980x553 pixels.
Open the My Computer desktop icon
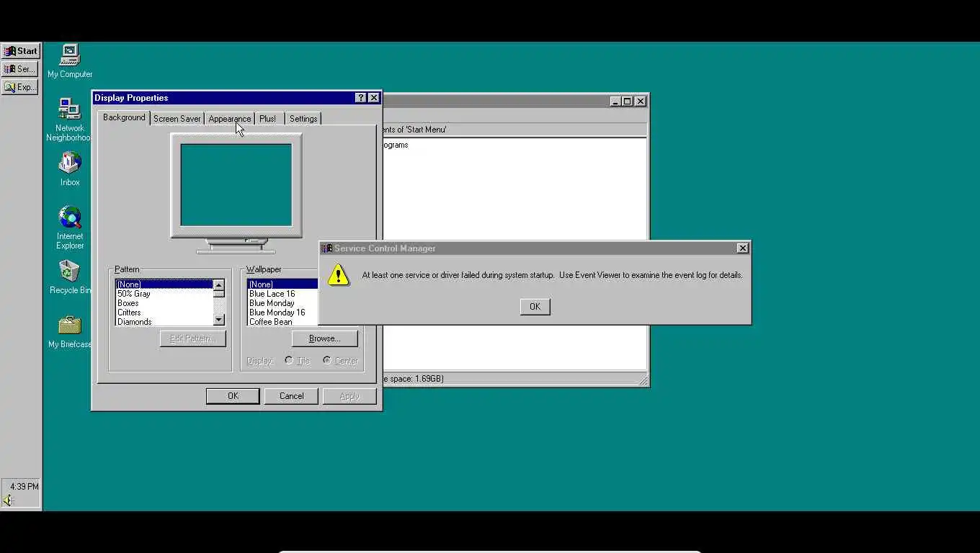click(x=70, y=61)
